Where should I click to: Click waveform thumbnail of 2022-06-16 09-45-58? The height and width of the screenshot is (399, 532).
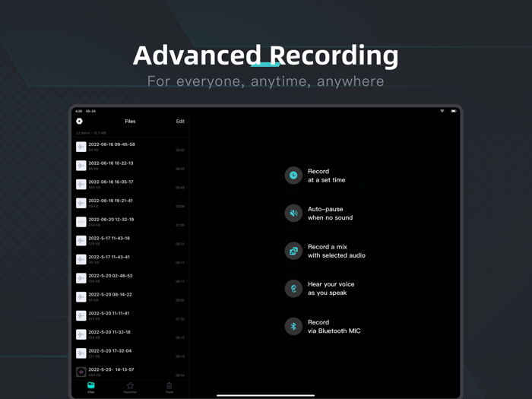81,147
